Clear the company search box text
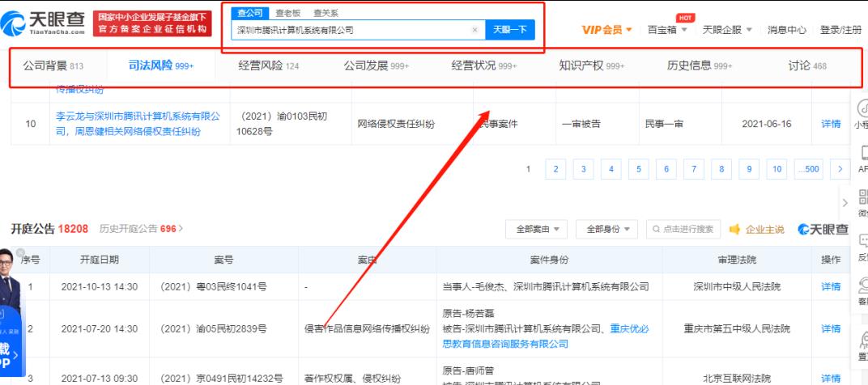The height and width of the screenshot is (385, 868). click(x=474, y=30)
